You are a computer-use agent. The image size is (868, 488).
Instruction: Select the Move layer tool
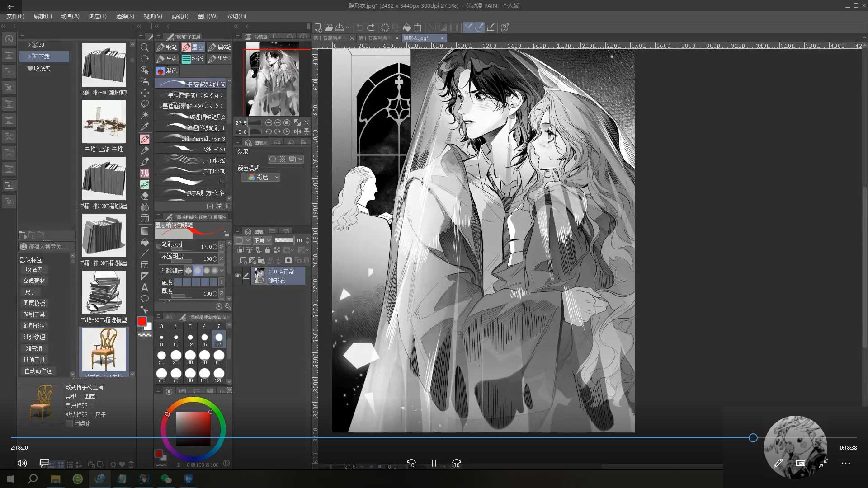pos(145,93)
